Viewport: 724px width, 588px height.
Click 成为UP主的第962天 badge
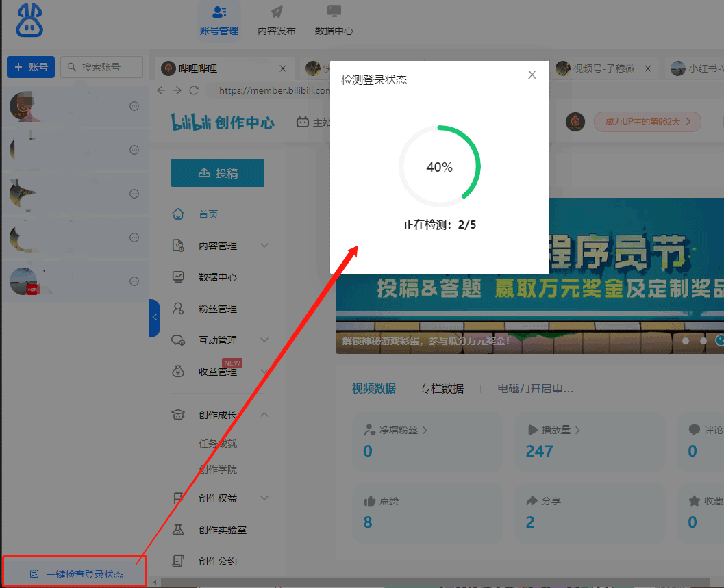(x=647, y=122)
